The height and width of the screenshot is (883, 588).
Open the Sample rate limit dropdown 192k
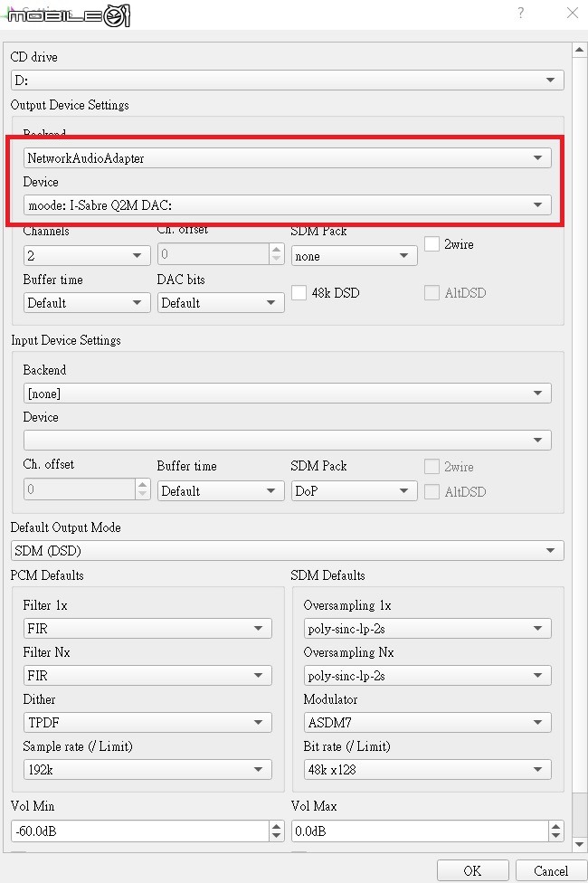(x=147, y=769)
